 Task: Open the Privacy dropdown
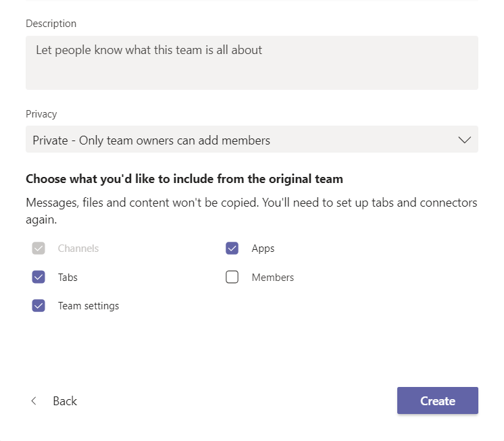pos(252,139)
